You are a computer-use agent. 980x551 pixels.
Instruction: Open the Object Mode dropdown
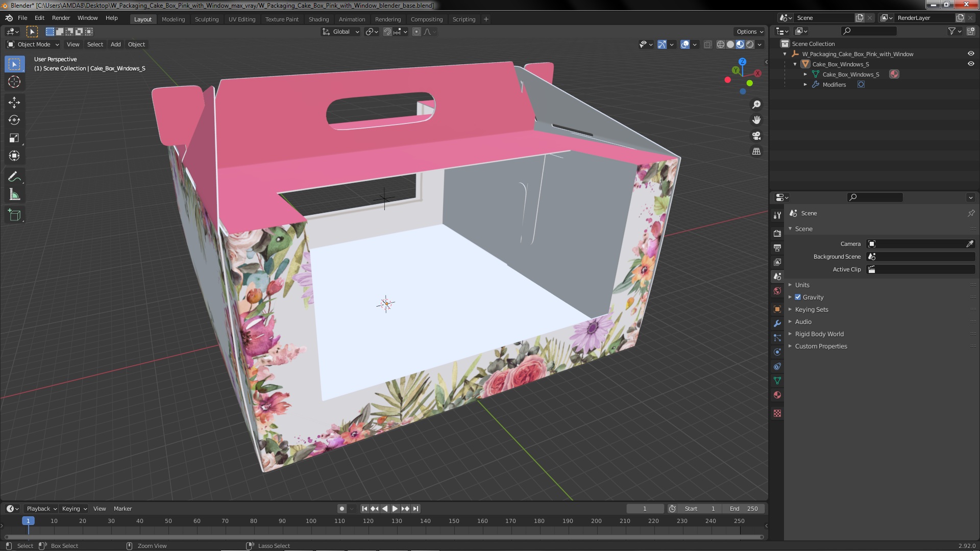(x=33, y=44)
